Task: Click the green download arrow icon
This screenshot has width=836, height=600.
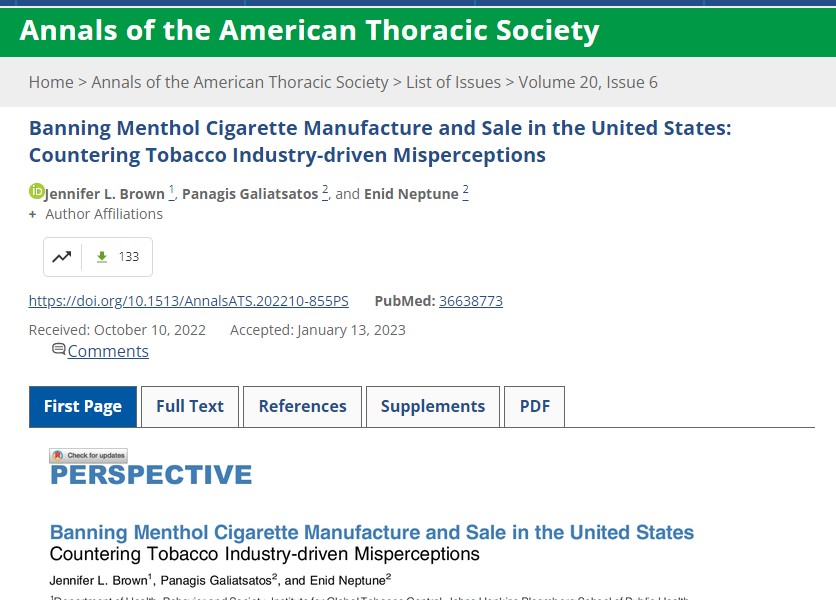Action: tap(104, 256)
